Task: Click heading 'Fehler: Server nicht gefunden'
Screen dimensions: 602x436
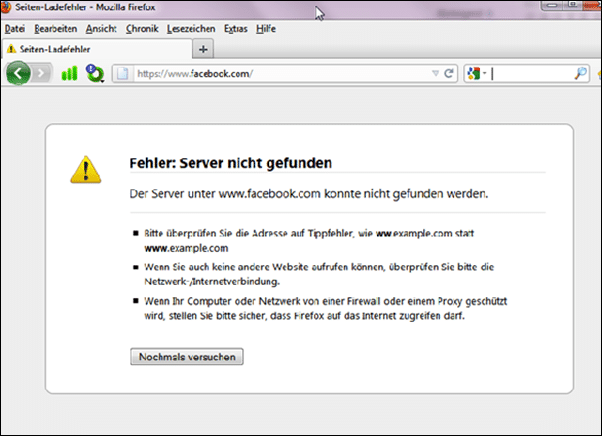Action: coord(230,163)
